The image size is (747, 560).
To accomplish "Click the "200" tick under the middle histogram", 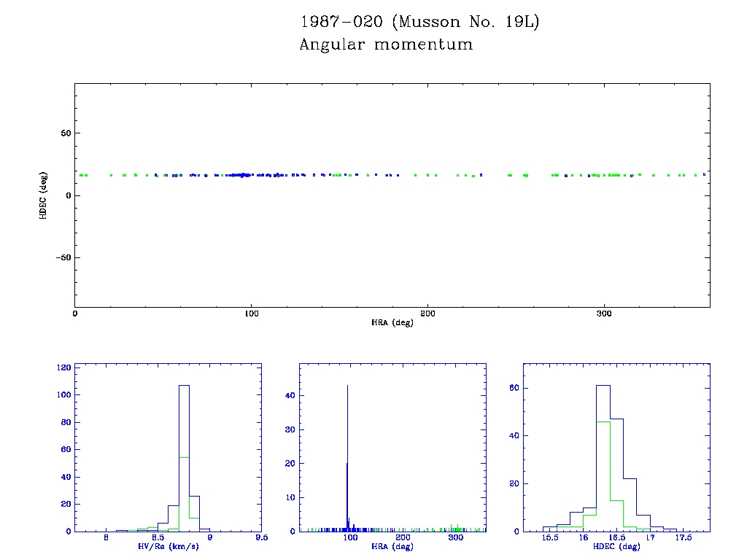I will click(x=403, y=537).
